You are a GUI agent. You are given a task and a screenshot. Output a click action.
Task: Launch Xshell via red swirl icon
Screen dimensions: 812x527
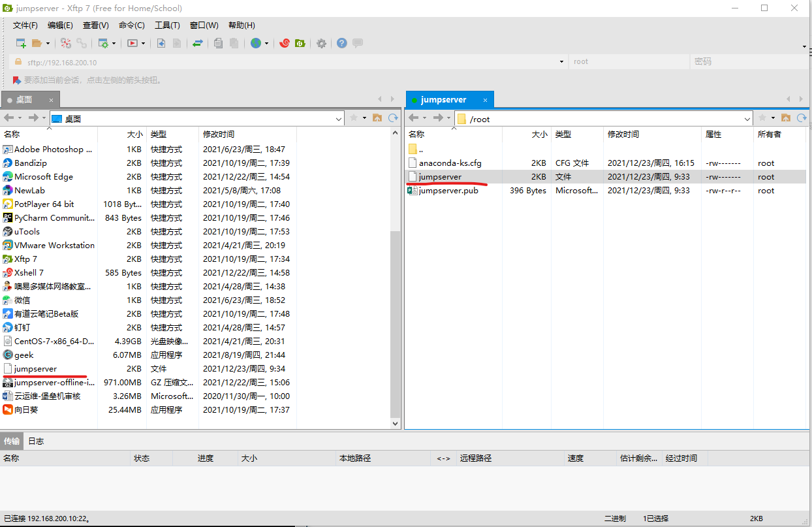click(284, 43)
